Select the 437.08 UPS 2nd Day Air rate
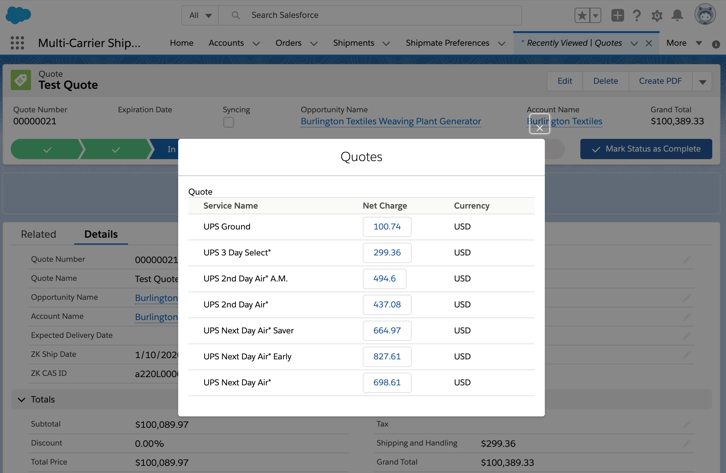Image resolution: width=726 pixels, height=473 pixels. click(387, 305)
